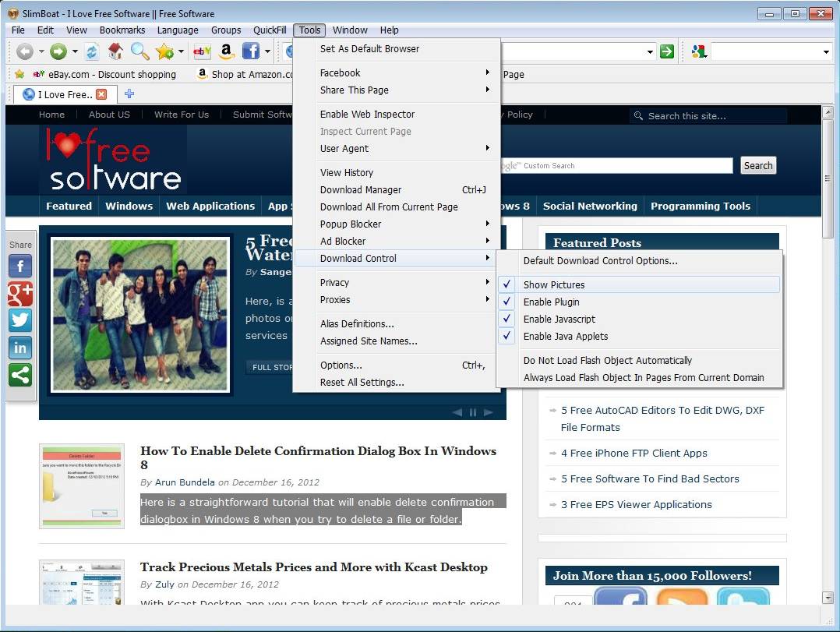Choose Set As Default Browser

pos(395,48)
